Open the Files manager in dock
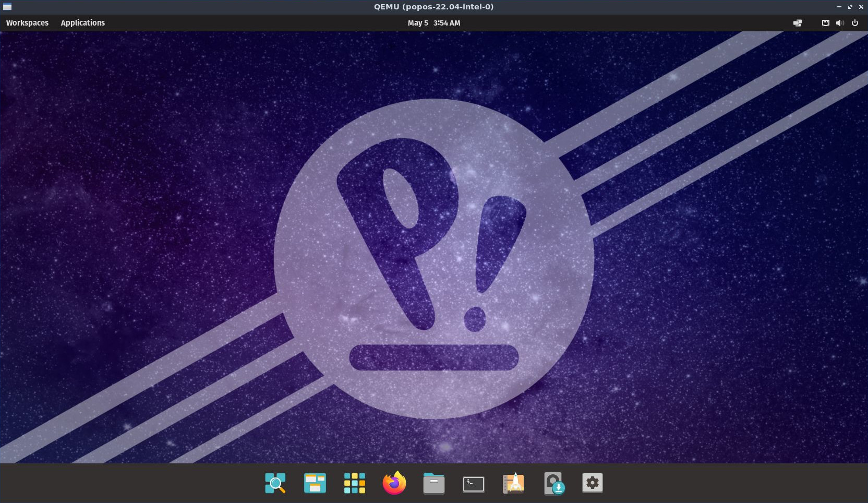This screenshot has height=503, width=868. (x=433, y=483)
